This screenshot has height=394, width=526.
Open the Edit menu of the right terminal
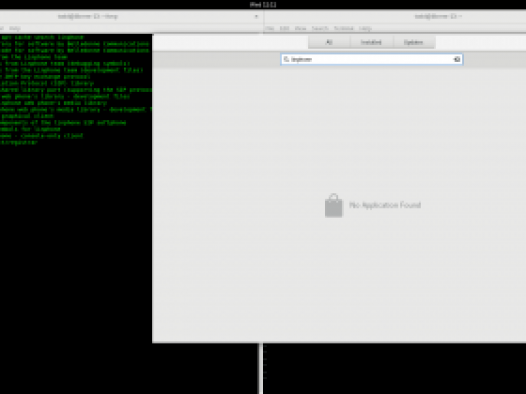coord(284,29)
